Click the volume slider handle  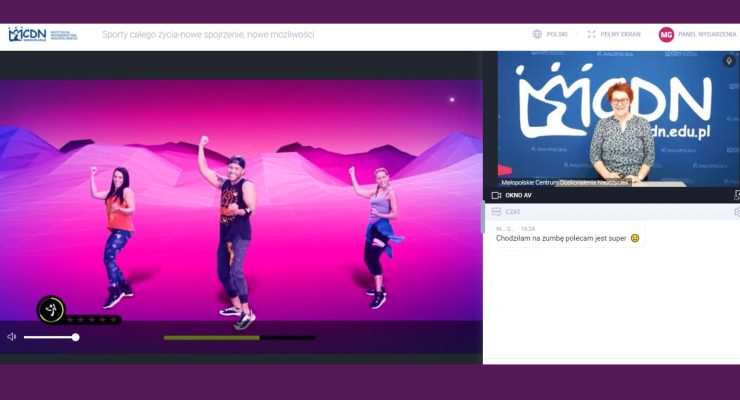pyautogui.click(x=75, y=337)
